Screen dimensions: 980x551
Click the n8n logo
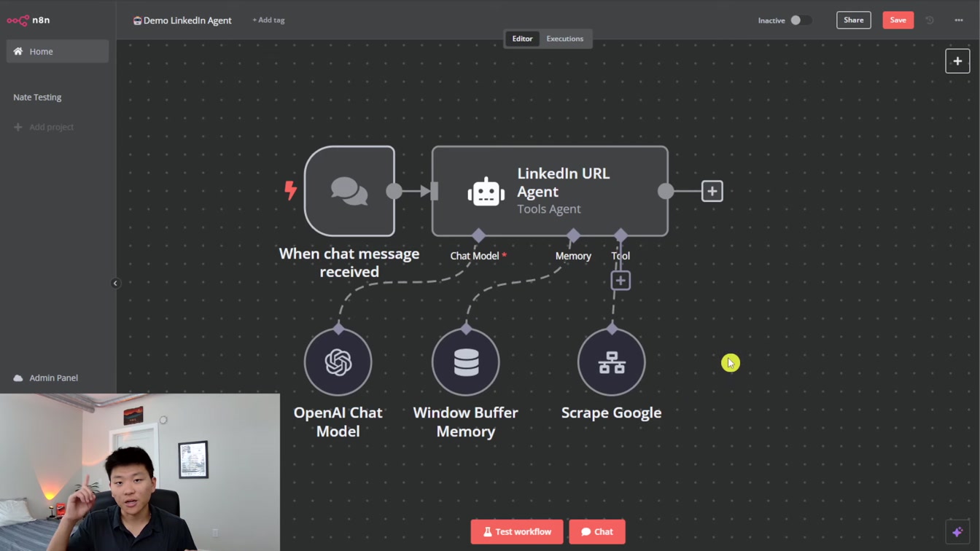pyautogui.click(x=28, y=20)
